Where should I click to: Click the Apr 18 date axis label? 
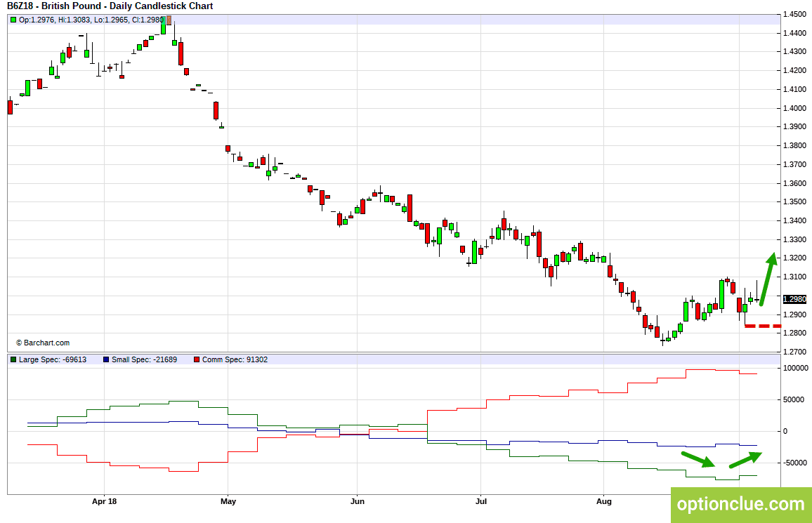pos(104,501)
